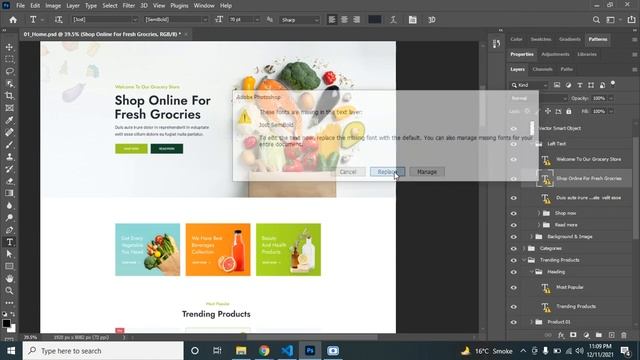Select the Pen tool

point(9,230)
